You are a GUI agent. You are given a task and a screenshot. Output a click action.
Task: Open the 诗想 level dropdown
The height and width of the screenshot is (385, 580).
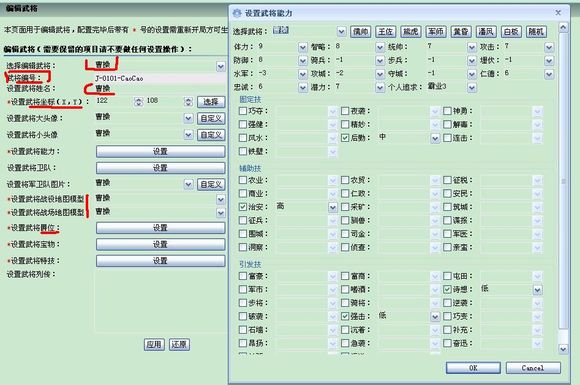click(x=537, y=290)
